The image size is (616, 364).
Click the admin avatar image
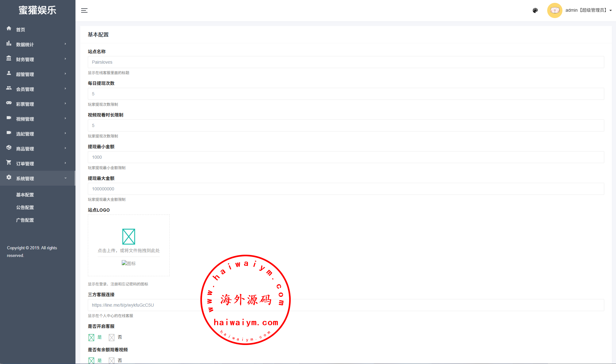554,10
